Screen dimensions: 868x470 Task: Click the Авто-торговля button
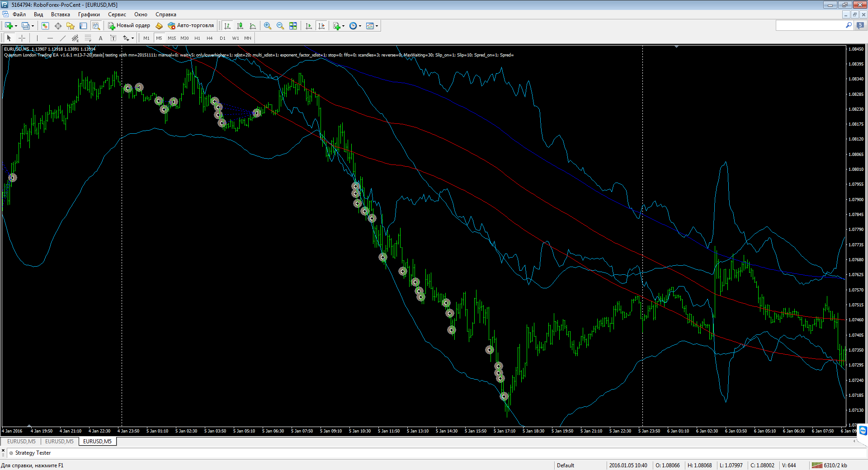191,26
